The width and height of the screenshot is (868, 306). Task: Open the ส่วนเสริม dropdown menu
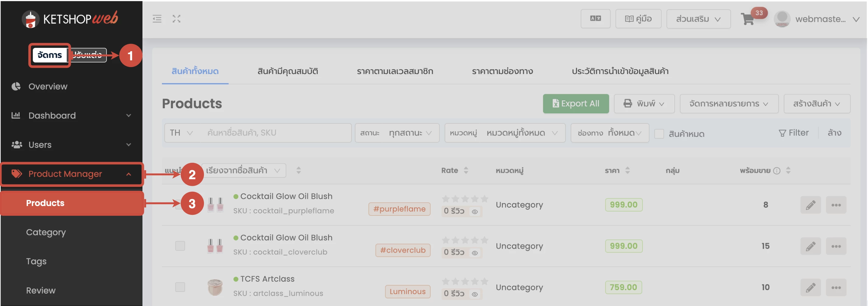pyautogui.click(x=698, y=19)
